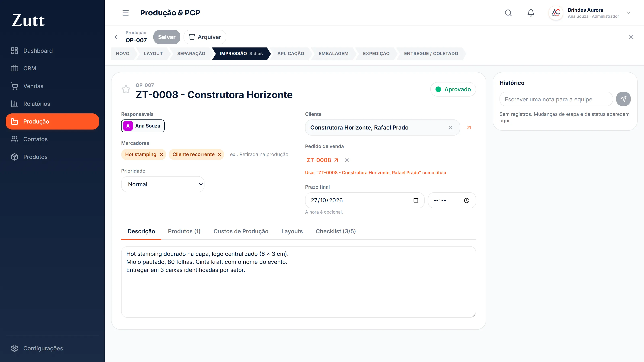Open the Prioridade Normal dropdown

(163, 184)
